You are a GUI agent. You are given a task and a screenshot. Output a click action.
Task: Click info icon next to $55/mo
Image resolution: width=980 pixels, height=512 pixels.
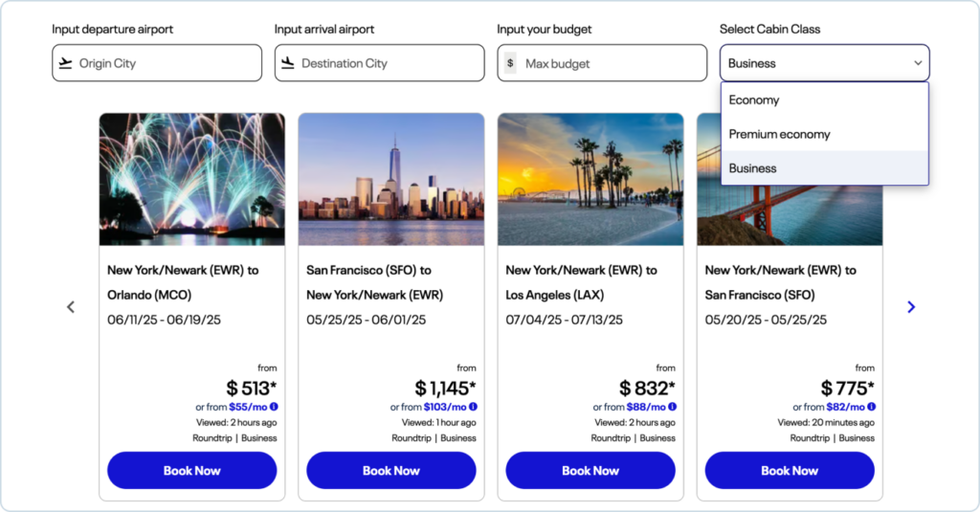tap(274, 407)
